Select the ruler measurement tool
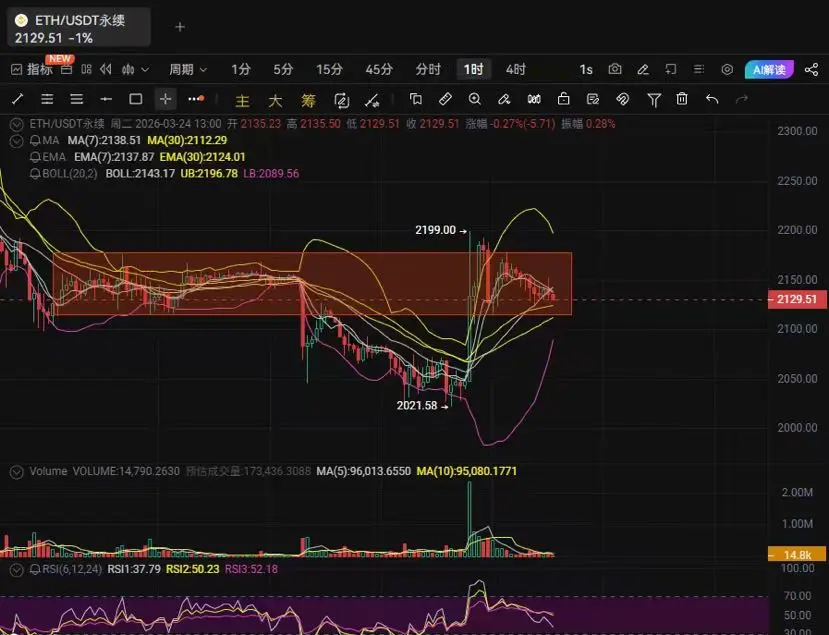This screenshot has height=635, width=829. pos(445,99)
